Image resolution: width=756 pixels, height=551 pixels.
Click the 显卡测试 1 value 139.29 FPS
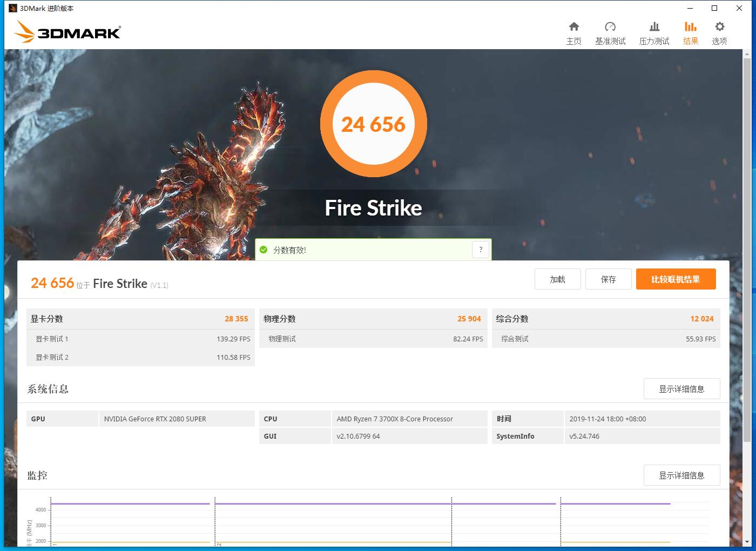(x=233, y=339)
